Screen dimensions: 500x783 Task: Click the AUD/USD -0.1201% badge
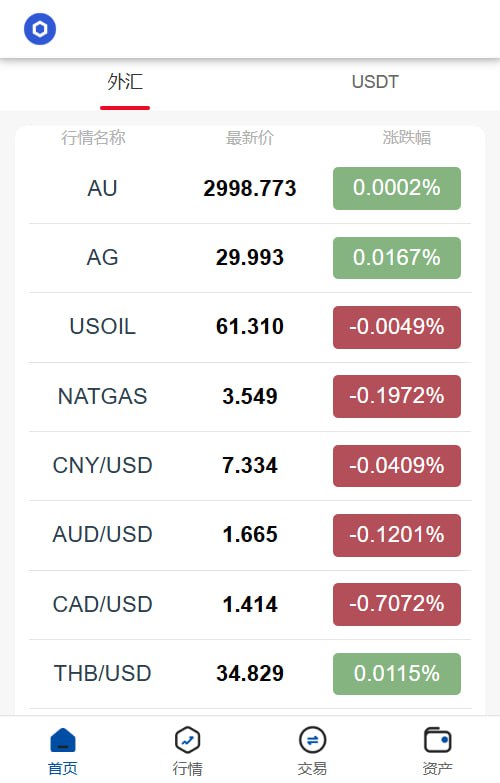(x=397, y=535)
